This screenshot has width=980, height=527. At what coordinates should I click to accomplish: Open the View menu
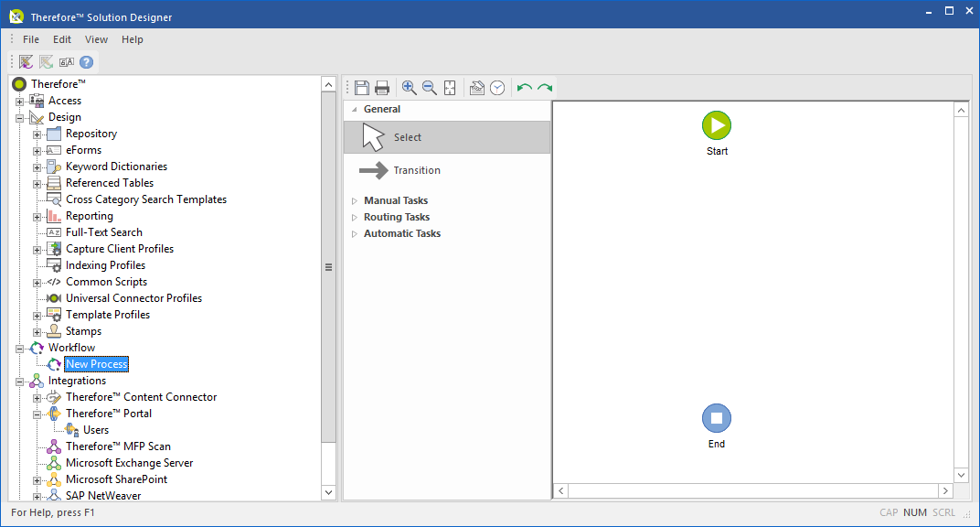click(x=96, y=39)
